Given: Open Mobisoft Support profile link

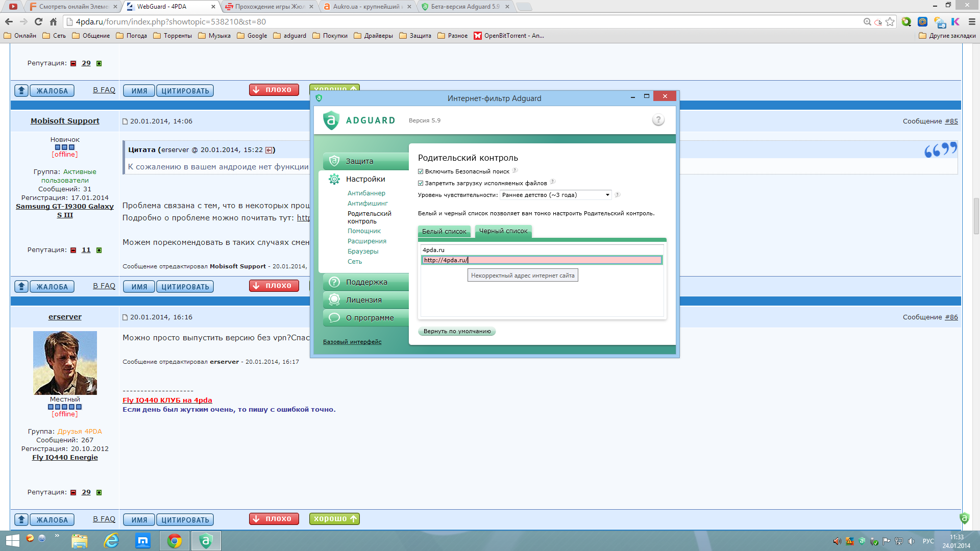Looking at the screenshot, I should pyautogui.click(x=65, y=121).
